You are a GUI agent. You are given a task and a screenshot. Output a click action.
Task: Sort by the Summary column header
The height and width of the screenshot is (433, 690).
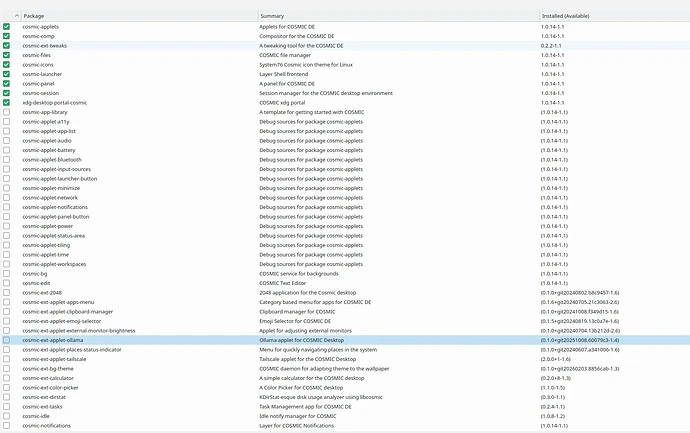coord(272,16)
